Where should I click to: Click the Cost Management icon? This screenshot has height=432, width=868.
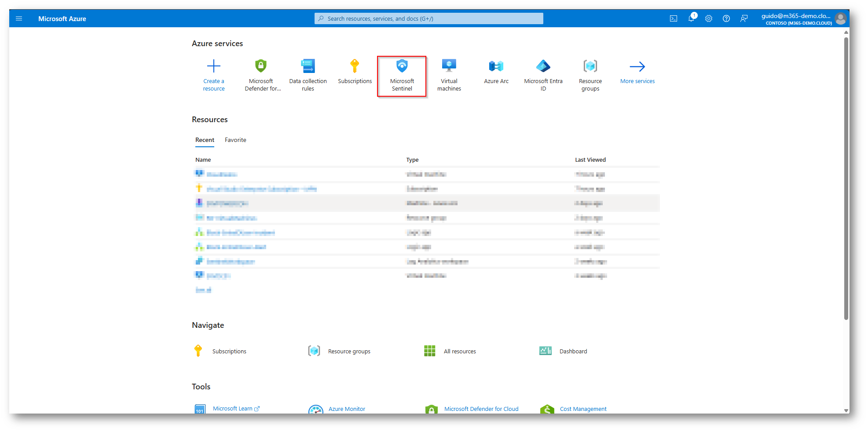click(x=547, y=409)
